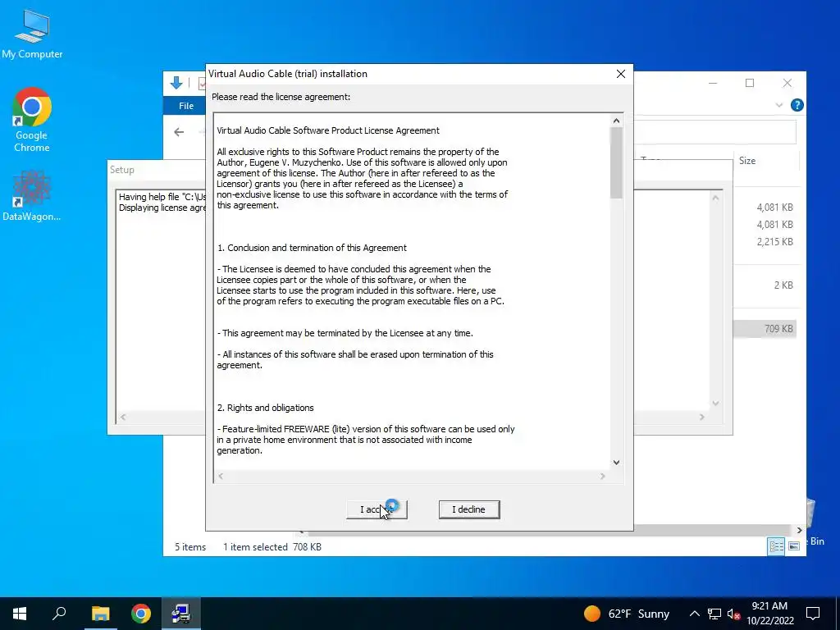Open the notification center icon
Screen dimensions: 840x630
813,614
